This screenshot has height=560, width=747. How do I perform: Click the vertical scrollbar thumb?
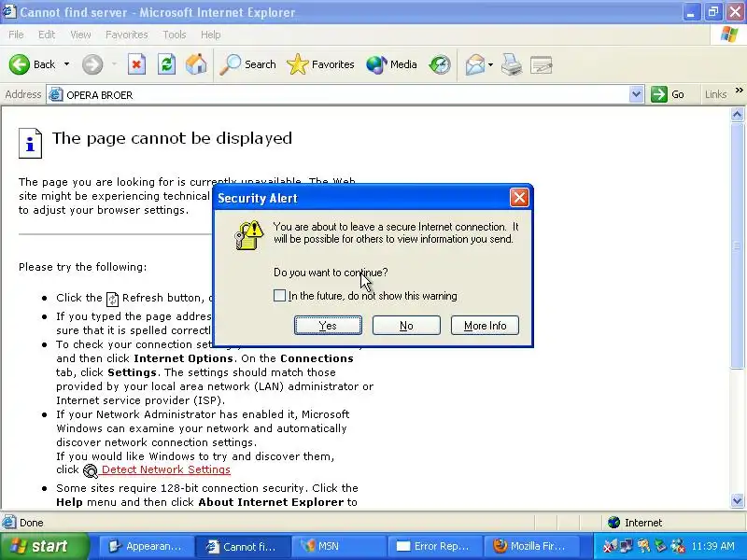(737, 245)
